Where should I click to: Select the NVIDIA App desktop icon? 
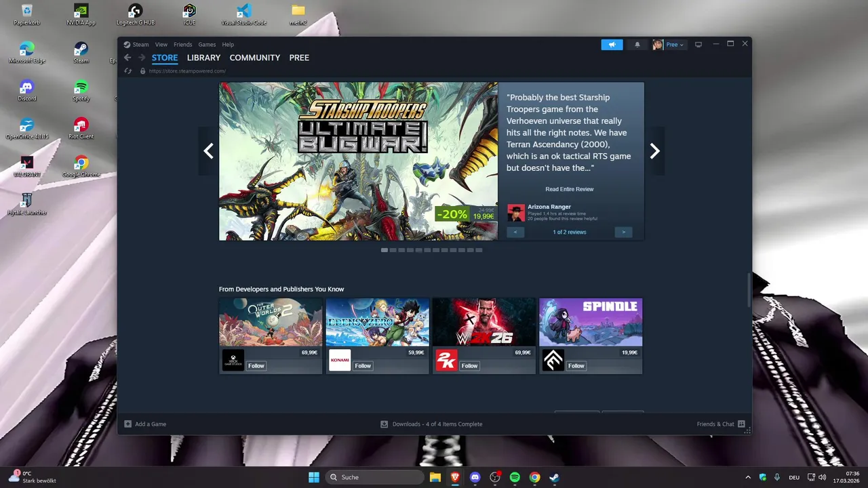pyautogui.click(x=81, y=15)
